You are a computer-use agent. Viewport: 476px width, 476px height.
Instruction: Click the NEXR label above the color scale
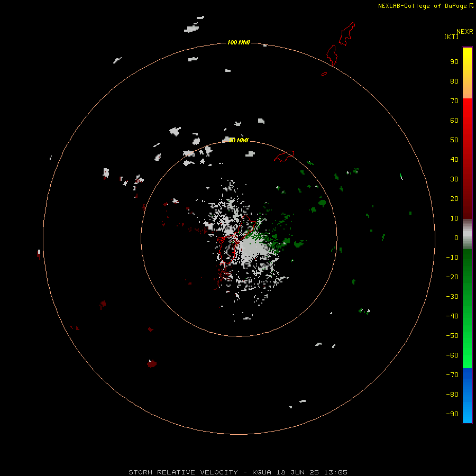(x=464, y=32)
